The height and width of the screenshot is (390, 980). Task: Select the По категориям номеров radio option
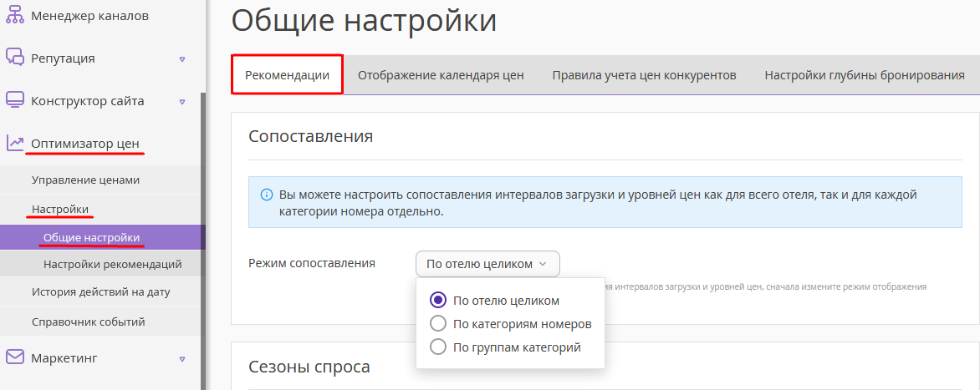438,324
